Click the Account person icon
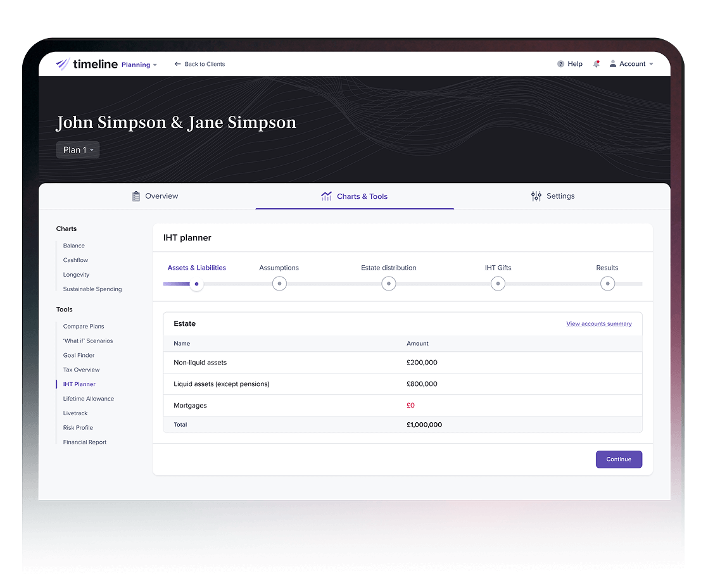The height and width of the screenshot is (588, 701). 613,64
